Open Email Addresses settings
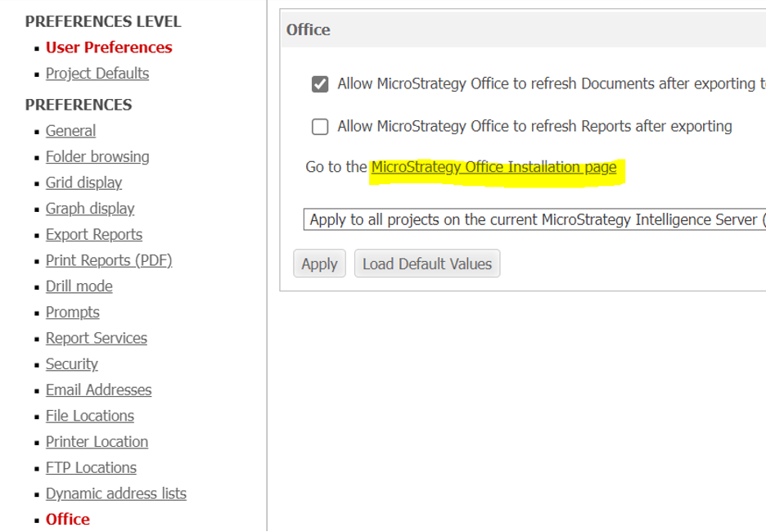Viewport: 766px width, 532px height. point(99,390)
